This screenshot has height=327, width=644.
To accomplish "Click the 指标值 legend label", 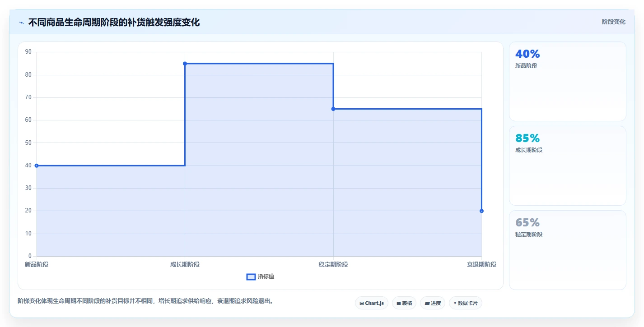I will [266, 276].
